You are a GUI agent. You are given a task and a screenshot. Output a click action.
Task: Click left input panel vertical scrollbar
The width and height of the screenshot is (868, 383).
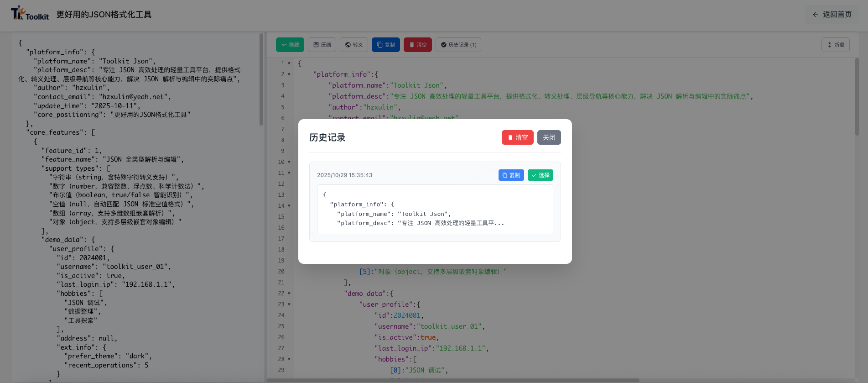point(261,79)
